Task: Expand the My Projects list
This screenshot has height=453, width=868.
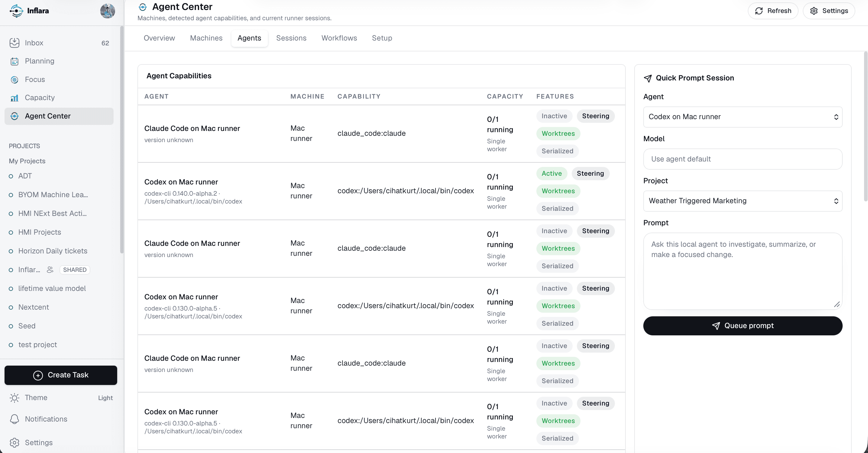Action: (x=27, y=161)
